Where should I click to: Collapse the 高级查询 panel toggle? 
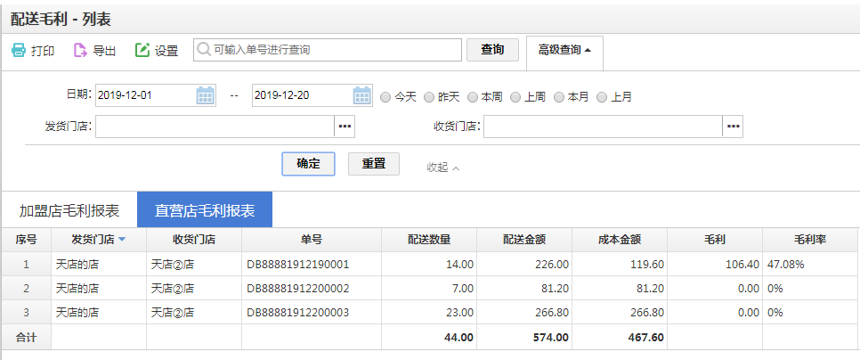pos(564,51)
